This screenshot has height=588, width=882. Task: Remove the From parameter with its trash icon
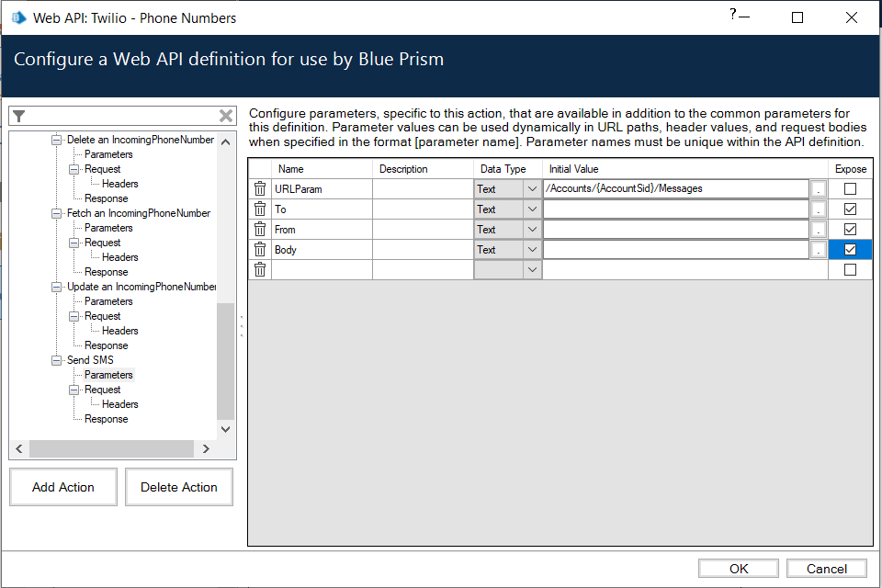(260, 230)
